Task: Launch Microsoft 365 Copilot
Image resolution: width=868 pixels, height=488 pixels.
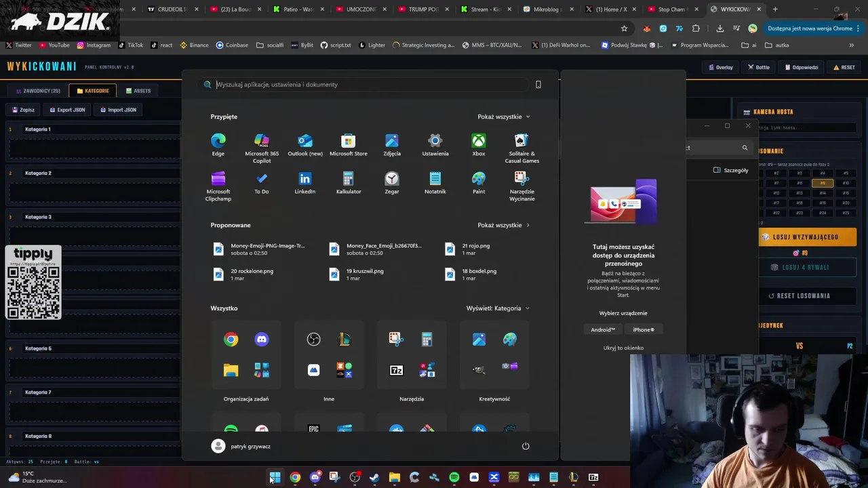Action: (x=262, y=148)
